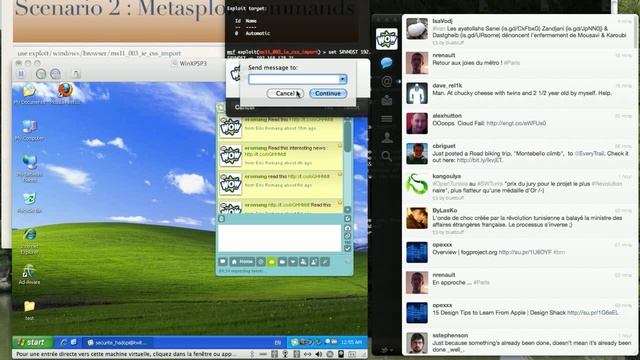
Task: Click the Home tab in the teal Twitter client
Action: [x=242, y=262]
